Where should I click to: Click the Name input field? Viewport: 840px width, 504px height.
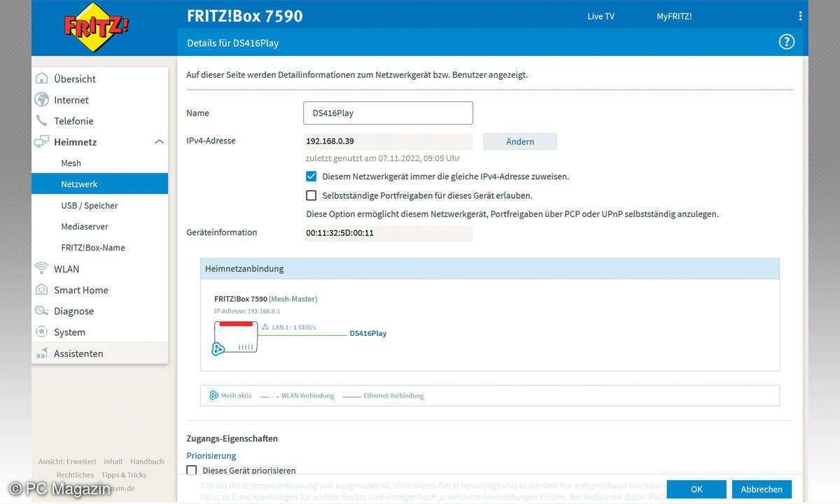388,113
